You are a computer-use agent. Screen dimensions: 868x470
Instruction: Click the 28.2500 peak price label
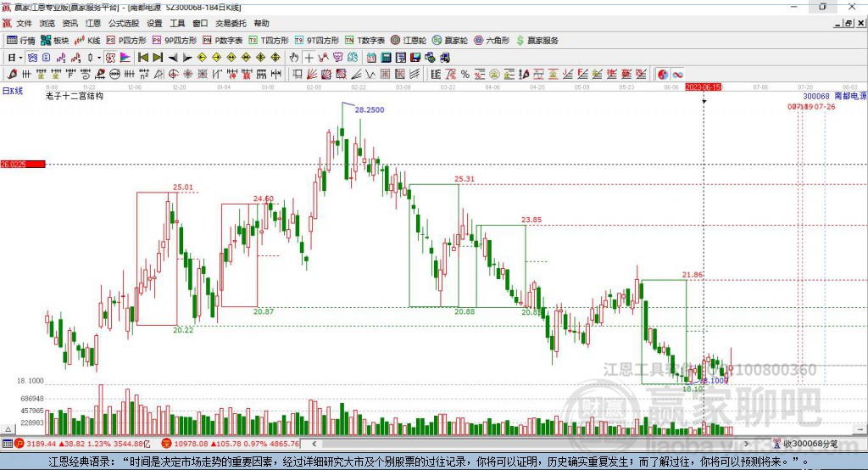click(370, 109)
